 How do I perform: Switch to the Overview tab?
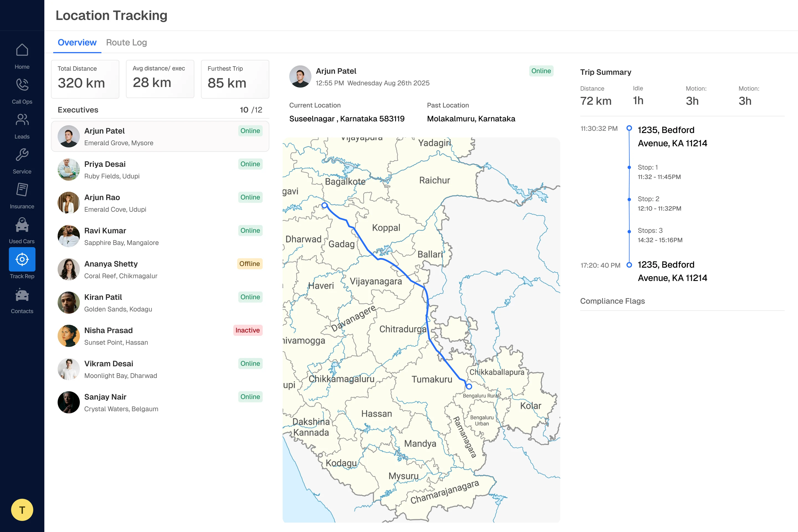(x=77, y=42)
